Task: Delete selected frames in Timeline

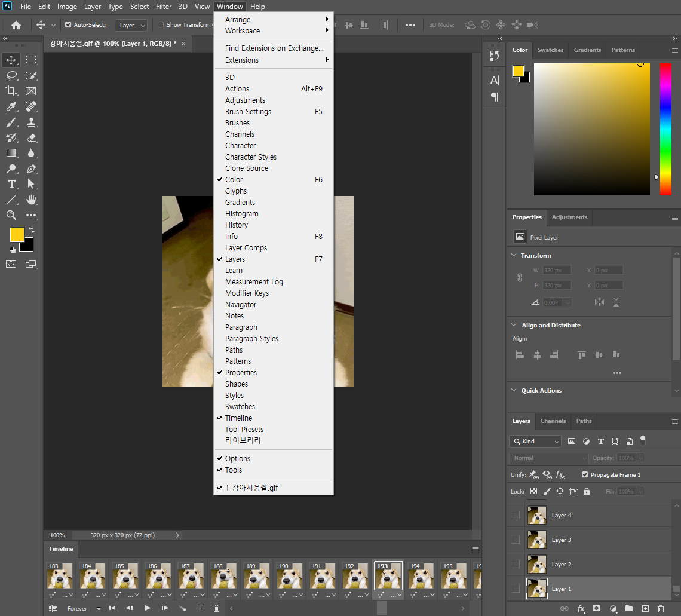Action: [x=216, y=608]
